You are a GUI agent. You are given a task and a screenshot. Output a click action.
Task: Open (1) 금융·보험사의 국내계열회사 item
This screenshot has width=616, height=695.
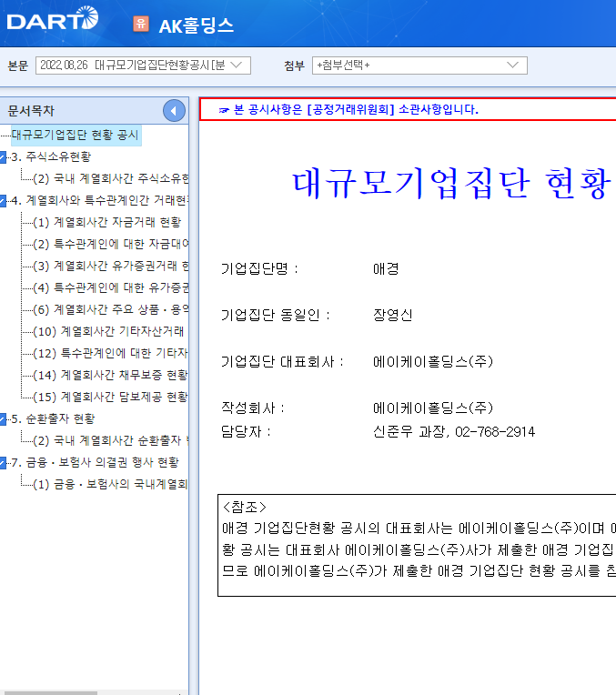click(110, 484)
